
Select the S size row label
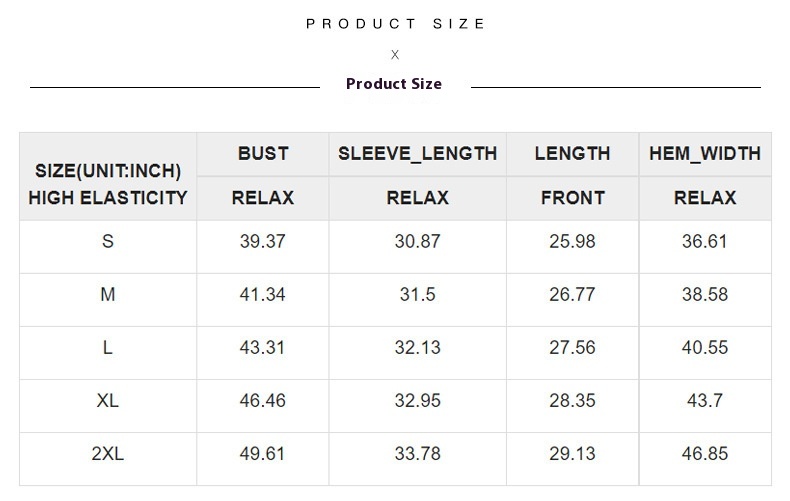(x=108, y=242)
